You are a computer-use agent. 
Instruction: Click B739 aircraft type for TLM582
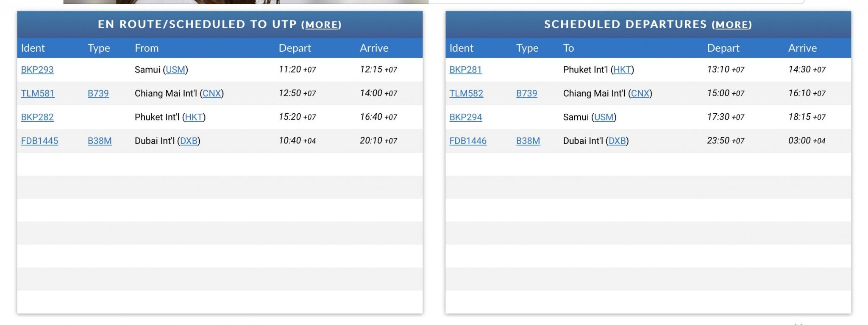(x=526, y=93)
